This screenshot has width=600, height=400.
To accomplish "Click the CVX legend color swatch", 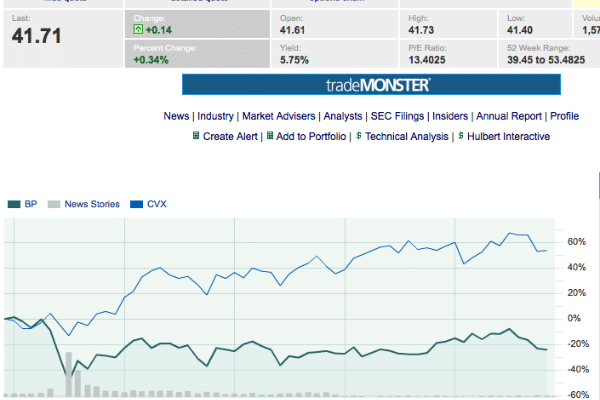I will coord(136,204).
